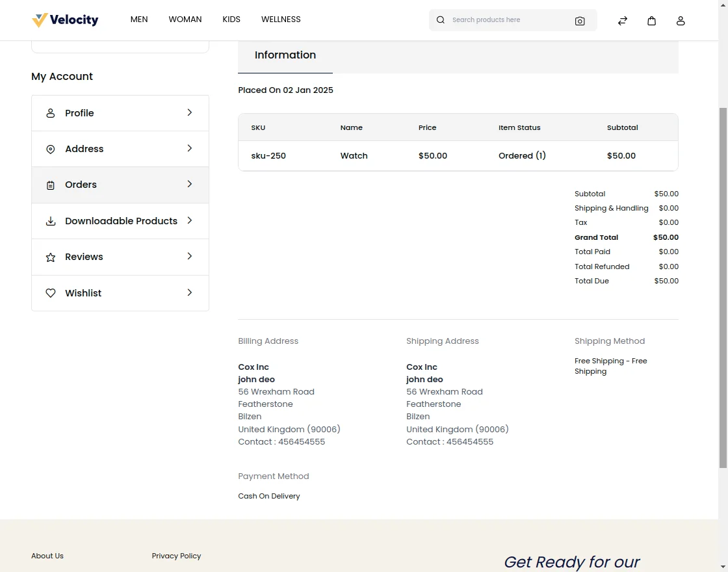Click the Reviews star icon
This screenshot has height=572, width=728.
tap(51, 257)
